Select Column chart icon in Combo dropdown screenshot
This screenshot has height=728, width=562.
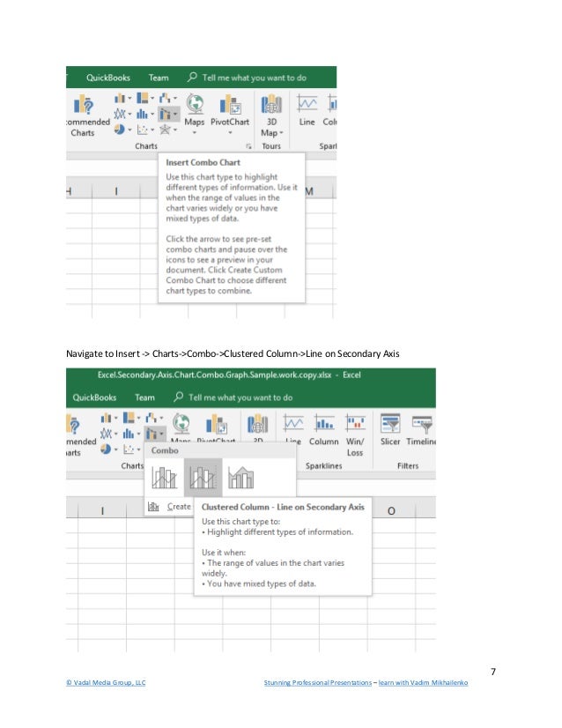[x=107, y=418]
